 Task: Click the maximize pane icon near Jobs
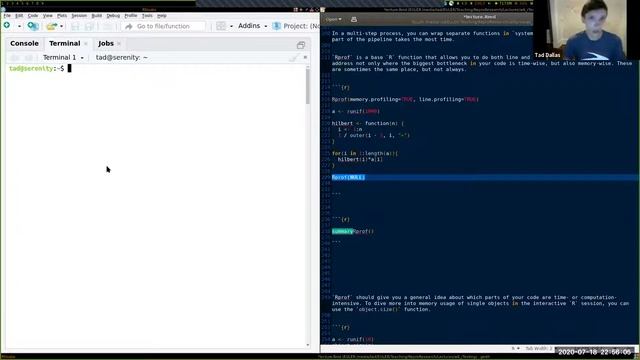301,45
